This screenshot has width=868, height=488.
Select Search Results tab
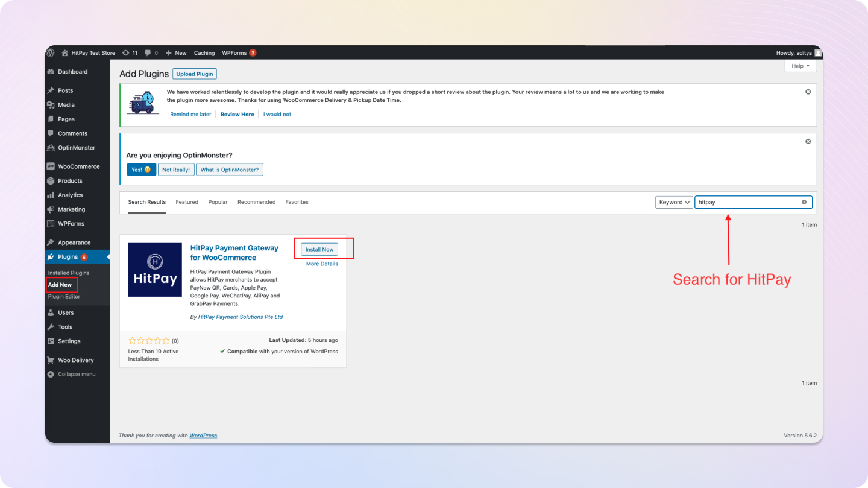point(147,202)
